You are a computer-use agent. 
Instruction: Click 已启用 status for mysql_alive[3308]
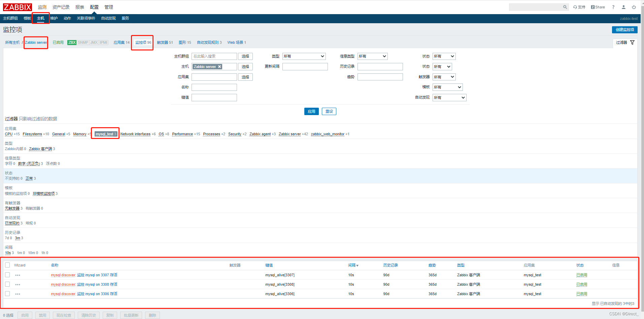[x=582, y=284]
